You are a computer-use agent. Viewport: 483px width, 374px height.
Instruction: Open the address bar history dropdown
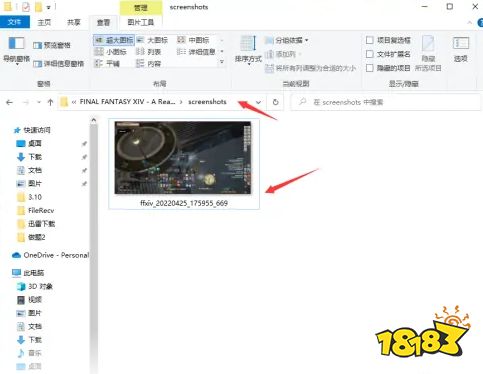click(x=258, y=102)
